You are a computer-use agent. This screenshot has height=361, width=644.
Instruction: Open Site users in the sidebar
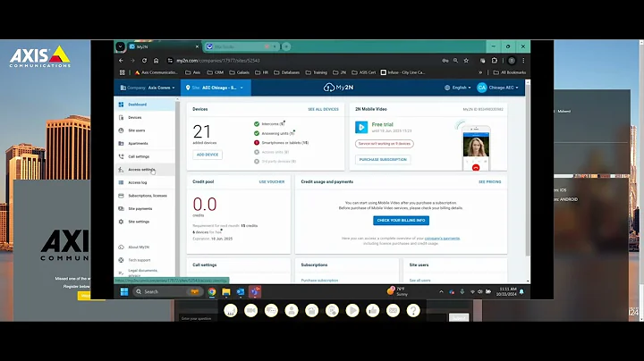coord(145,130)
